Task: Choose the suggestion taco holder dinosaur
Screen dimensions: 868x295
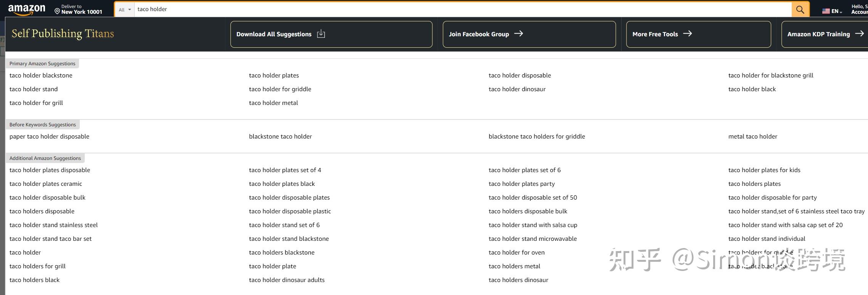Action: (x=517, y=89)
